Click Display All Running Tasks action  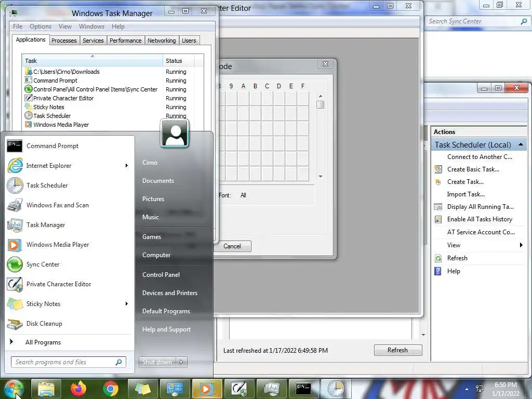coord(480,207)
